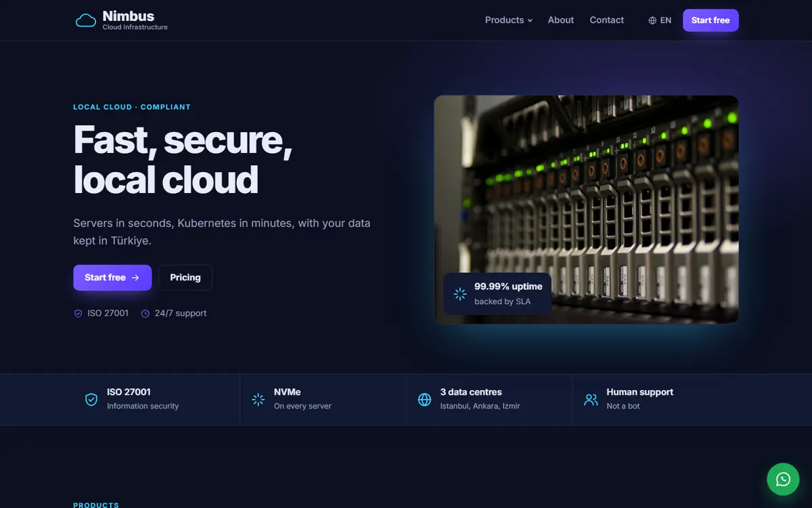Click the arrow icon inside Start free button
The image size is (812, 508).
[x=135, y=278]
